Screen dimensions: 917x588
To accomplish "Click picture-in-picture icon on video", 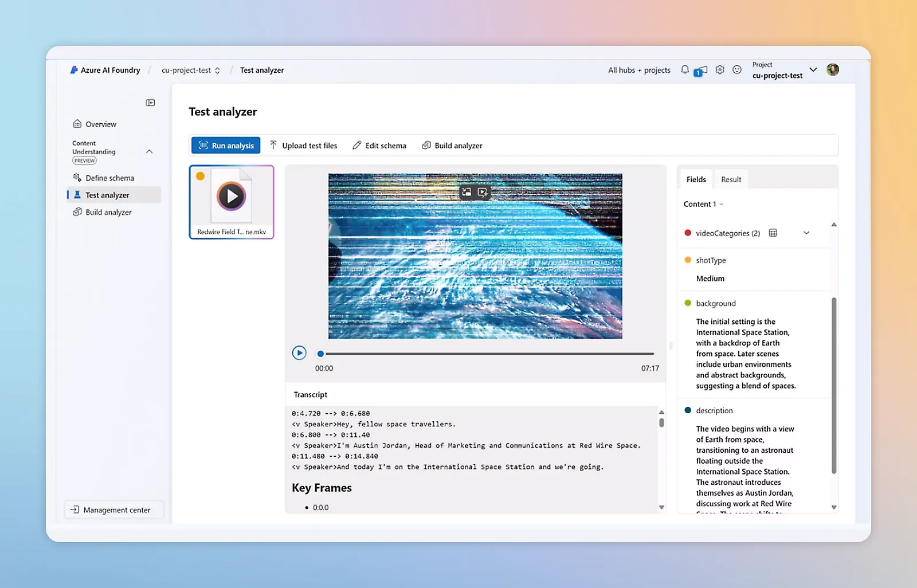I will pyautogui.click(x=467, y=193).
